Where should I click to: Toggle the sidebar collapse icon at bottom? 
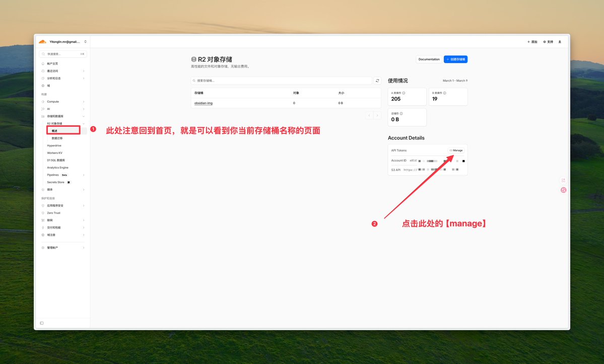(x=42, y=323)
